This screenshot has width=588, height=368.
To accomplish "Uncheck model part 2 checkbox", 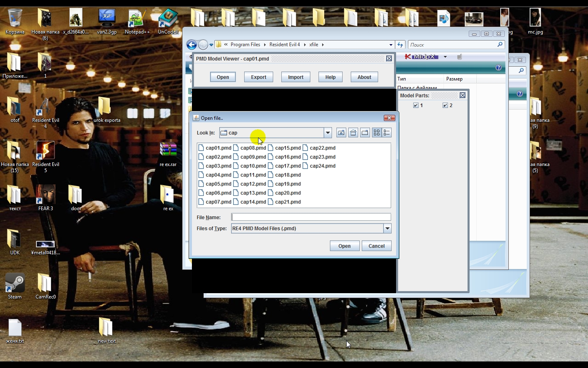I will click(x=445, y=105).
